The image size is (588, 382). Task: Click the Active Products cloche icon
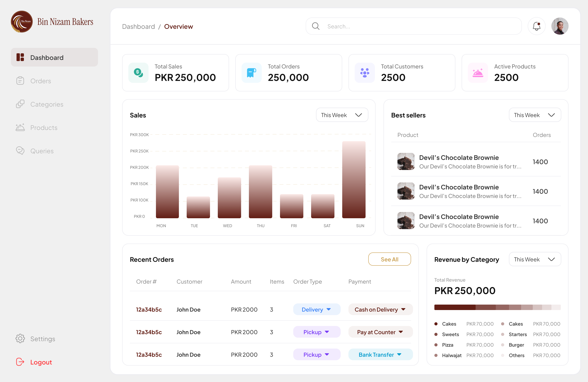pyautogui.click(x=478, y=73)
